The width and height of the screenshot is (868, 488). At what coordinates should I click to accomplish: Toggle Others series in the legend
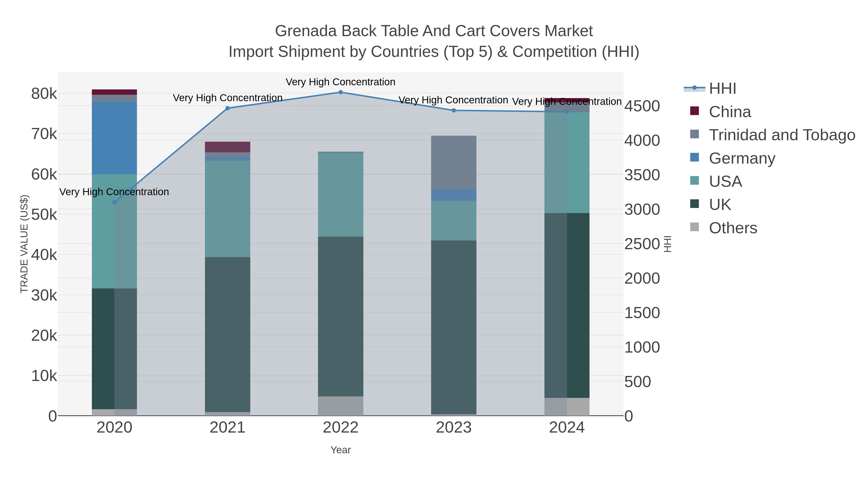[723, 228]
